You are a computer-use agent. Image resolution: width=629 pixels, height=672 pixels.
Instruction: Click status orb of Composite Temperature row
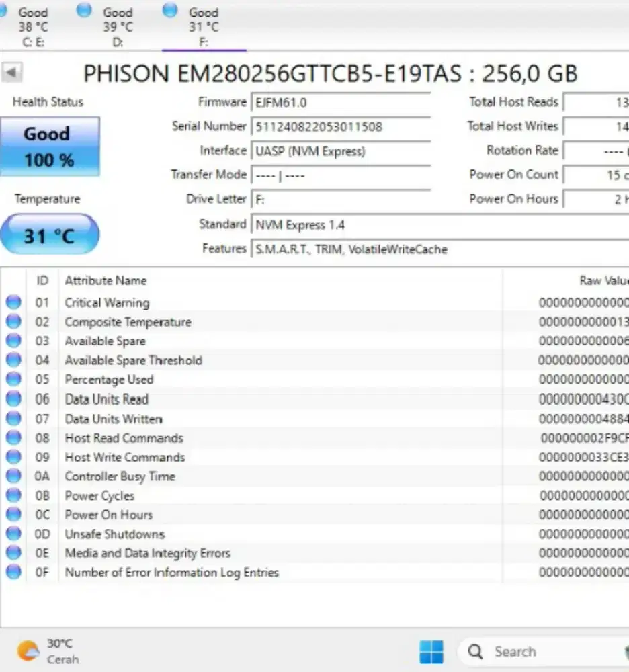tap(13, 321)
